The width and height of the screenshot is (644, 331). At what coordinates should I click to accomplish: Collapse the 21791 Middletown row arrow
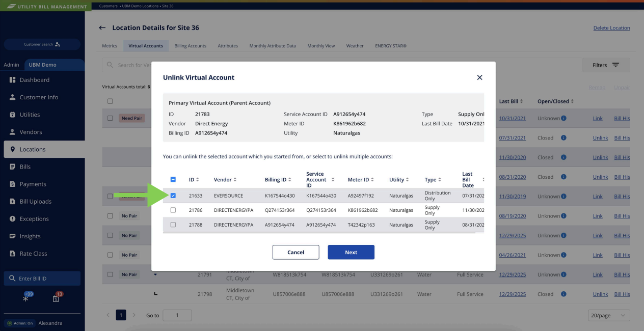point(155,275)
